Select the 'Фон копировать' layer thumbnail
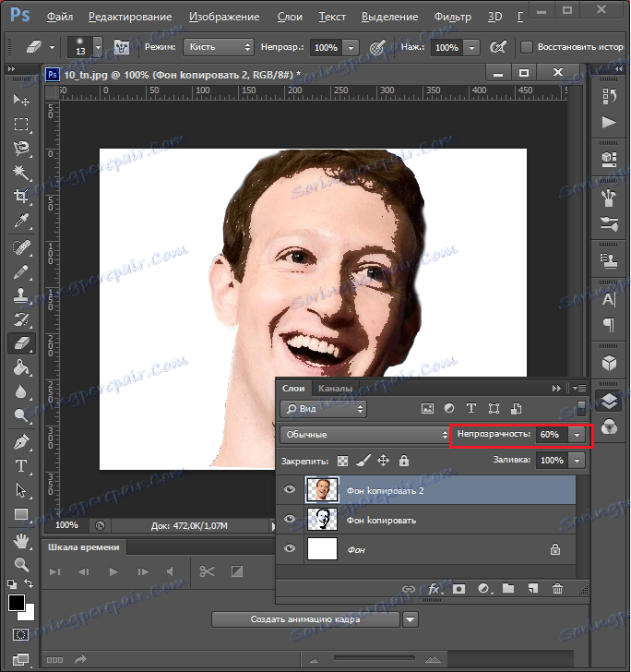Viewport: 631px width, 672px height. [322, 520]
